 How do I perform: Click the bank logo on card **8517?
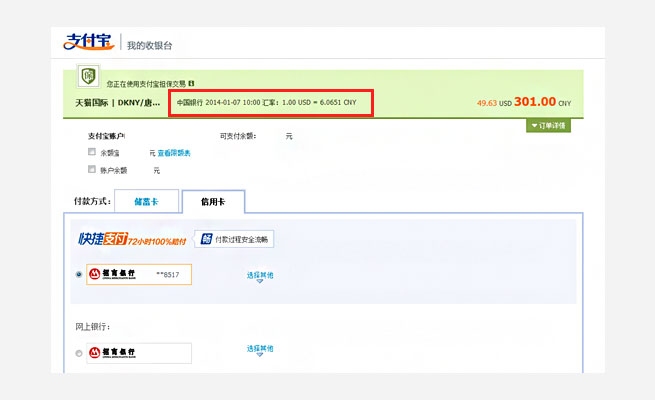click(112, 274)
